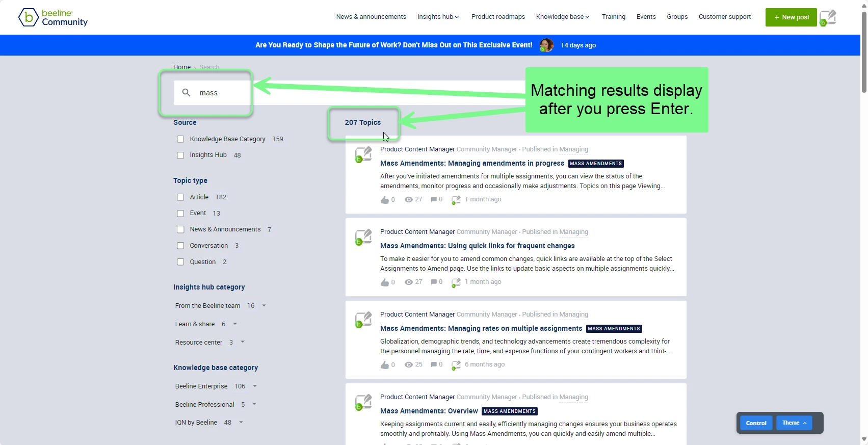Open the Training menu item
This screenshot has height=445, width=868.
pos(613,17)
